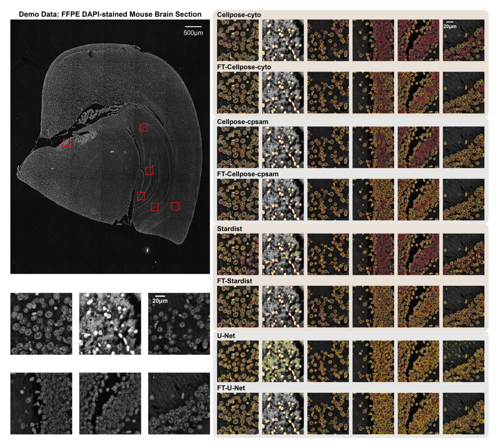The image size is (499, 448).
Task: Click the rightmost red box on brain section
Action: coord(175,206)
